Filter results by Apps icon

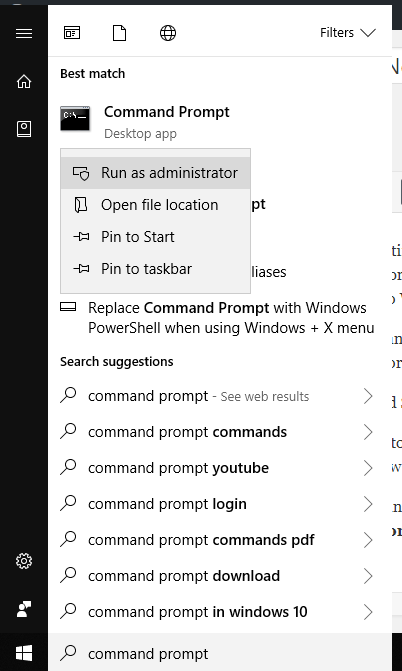[71, 33]
